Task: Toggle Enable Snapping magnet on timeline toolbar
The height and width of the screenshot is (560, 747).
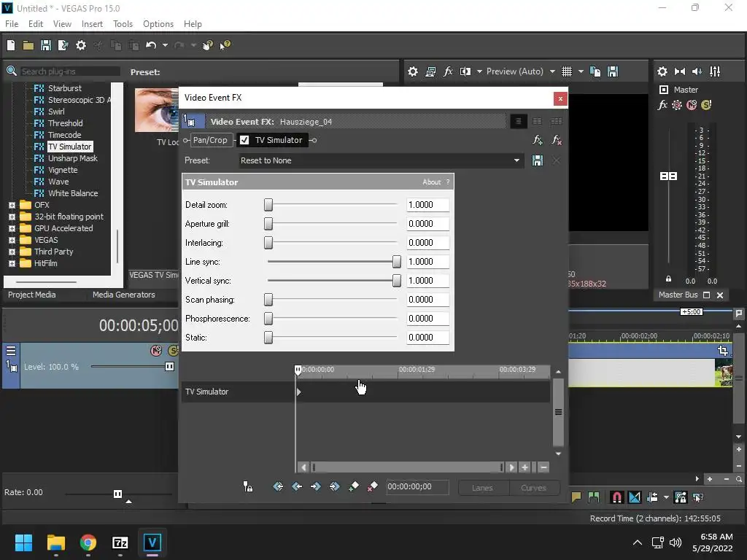Action: click(616, 497)
